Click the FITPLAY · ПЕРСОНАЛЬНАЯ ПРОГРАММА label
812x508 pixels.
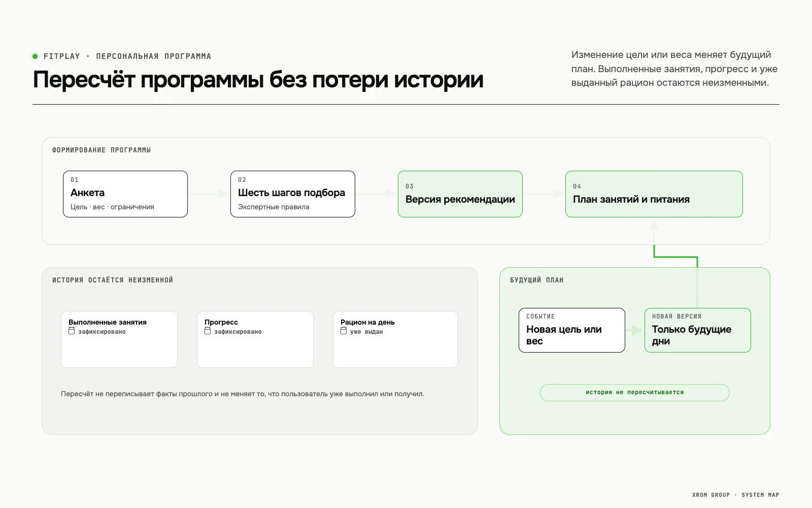[127, 56]
